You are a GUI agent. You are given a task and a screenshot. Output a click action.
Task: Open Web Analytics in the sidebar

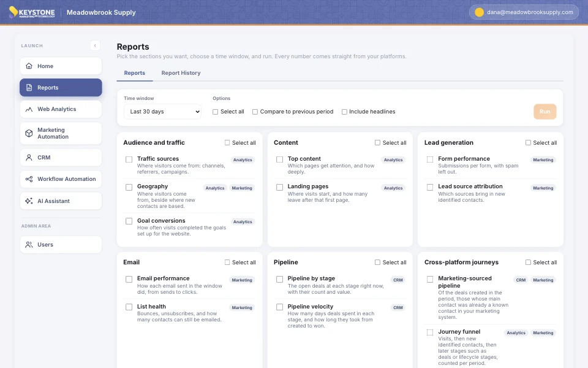point(61,109)
